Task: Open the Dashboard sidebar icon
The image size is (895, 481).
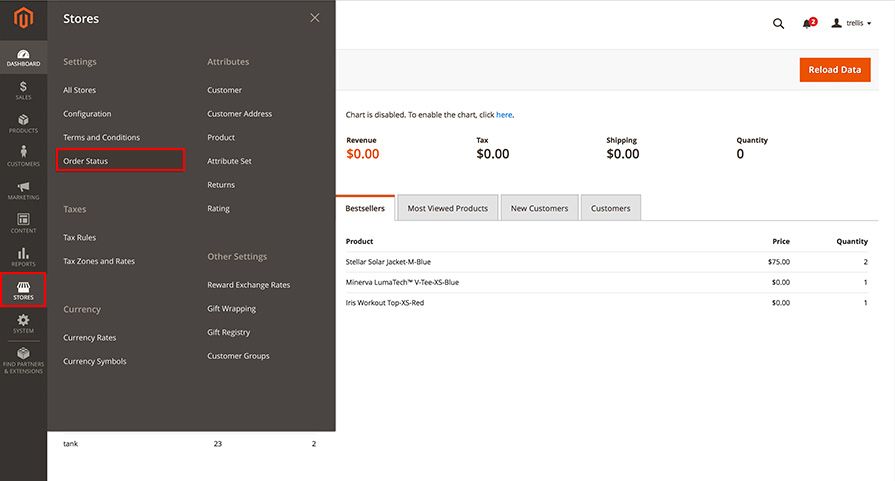Action: [x=23, y=58]
